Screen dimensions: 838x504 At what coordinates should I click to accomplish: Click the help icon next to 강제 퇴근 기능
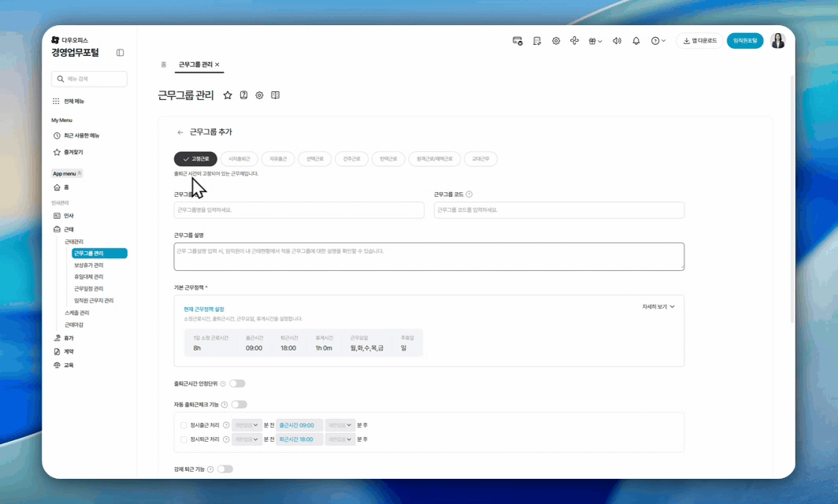(210, 469)
